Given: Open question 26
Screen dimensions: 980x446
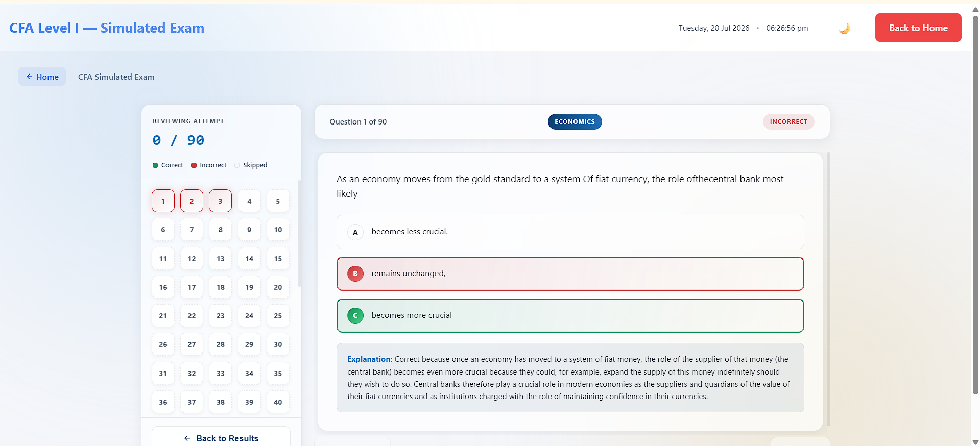Looking at the screenshot, I should (163, 344).
